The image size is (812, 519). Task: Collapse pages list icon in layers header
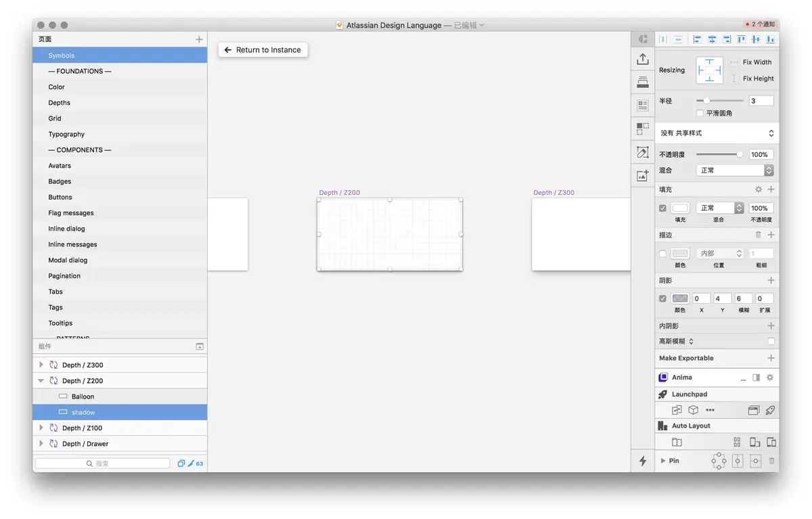(x=200, y=346)
